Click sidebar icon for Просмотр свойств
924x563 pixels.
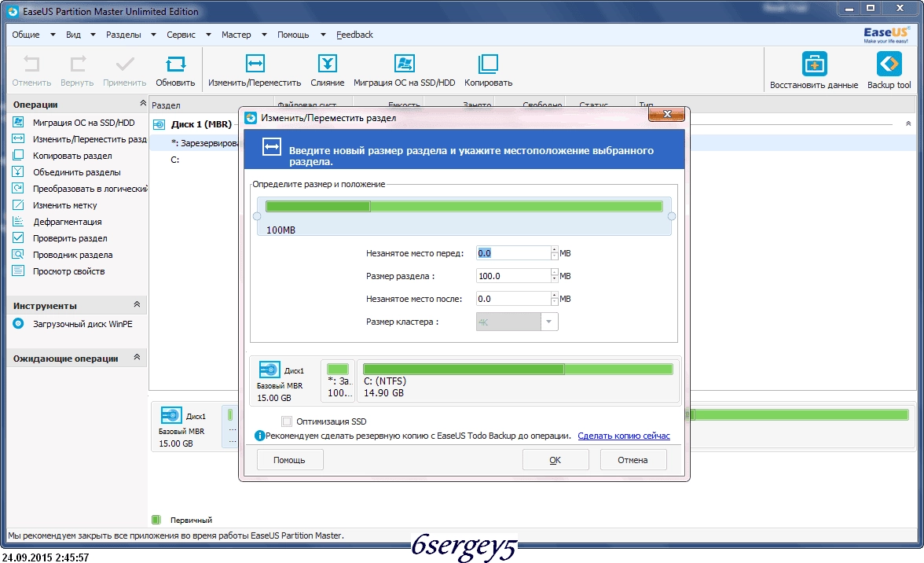pyautogui.click(x=18, y=270)
